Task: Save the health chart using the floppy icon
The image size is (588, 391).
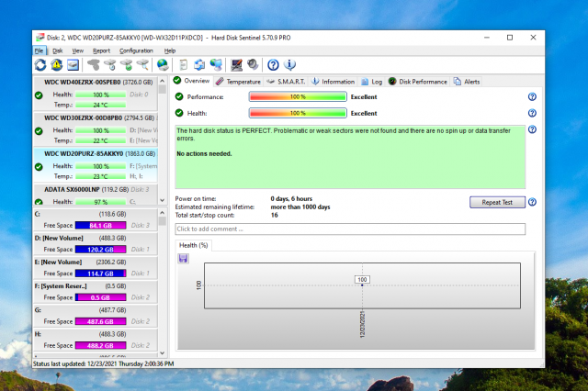Action: point(184,259)
